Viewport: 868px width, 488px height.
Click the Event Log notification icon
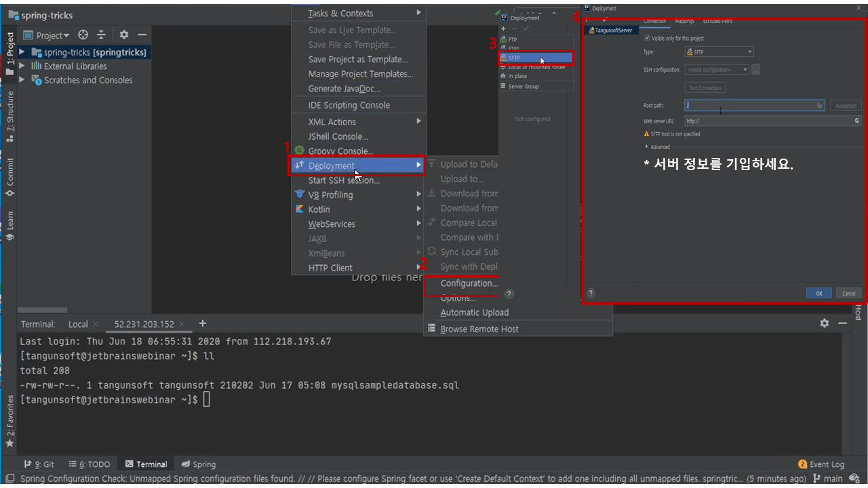click(x=803, y=464)
